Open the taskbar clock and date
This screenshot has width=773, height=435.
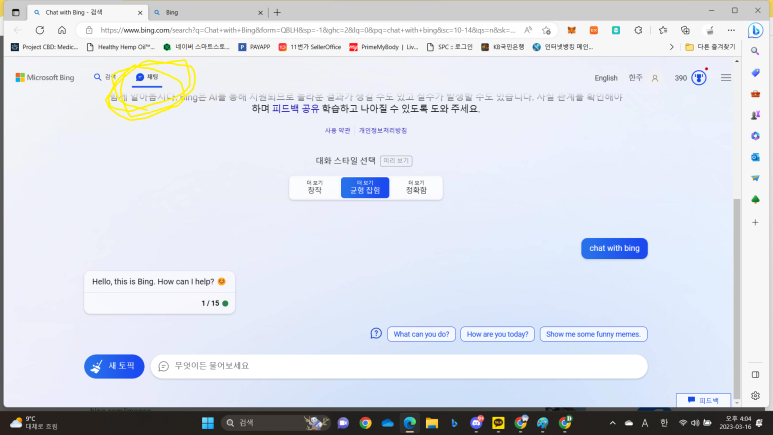pos(736,423)
